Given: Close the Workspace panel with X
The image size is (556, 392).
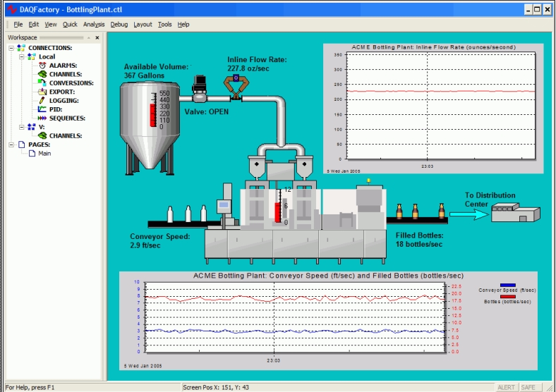Looking at the screenshot, I should click(97, 37).
